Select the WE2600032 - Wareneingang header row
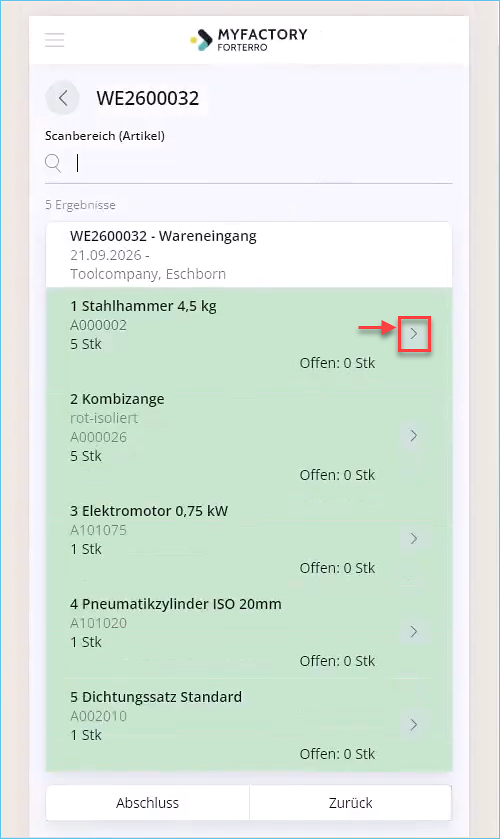Image resolution: width=500 pixels, height=839 pixels. tap(249, 255)
